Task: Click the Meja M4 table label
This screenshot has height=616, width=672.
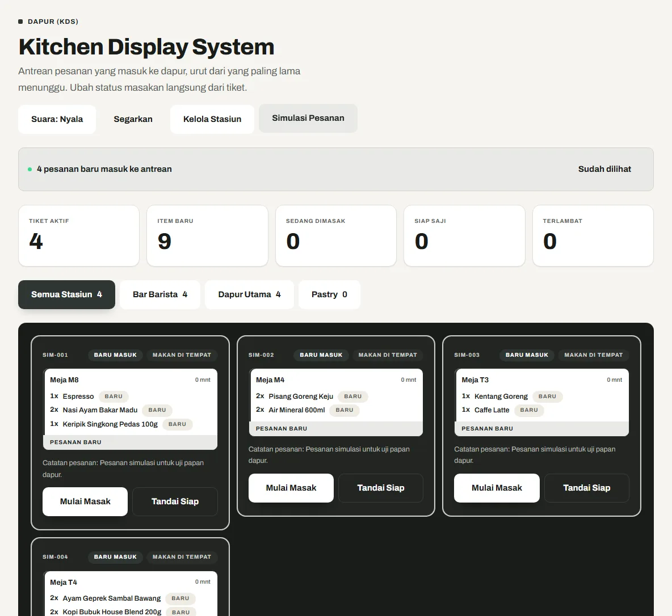Action: point(270,380)
